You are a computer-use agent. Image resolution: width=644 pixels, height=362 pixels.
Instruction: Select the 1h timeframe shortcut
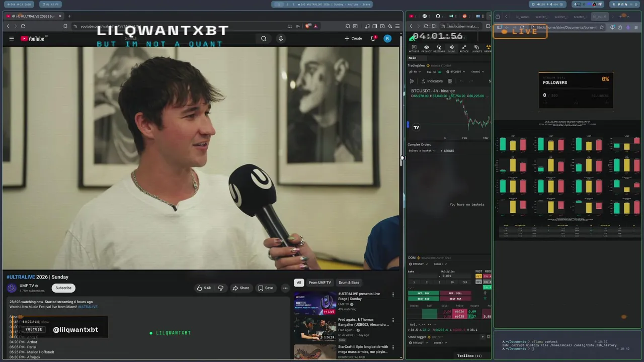click(x=435, y=72)
